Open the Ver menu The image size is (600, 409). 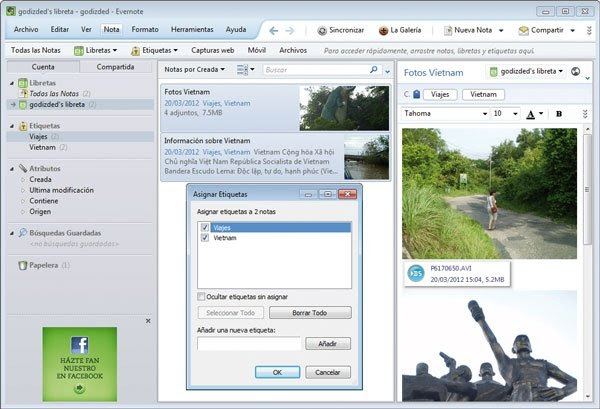click(86, 29)
